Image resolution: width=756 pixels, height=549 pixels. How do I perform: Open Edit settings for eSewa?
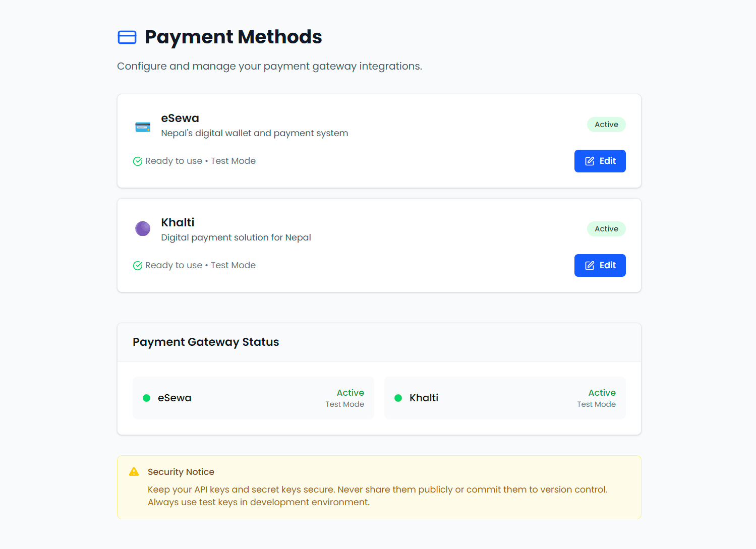(x=600, y=161)
